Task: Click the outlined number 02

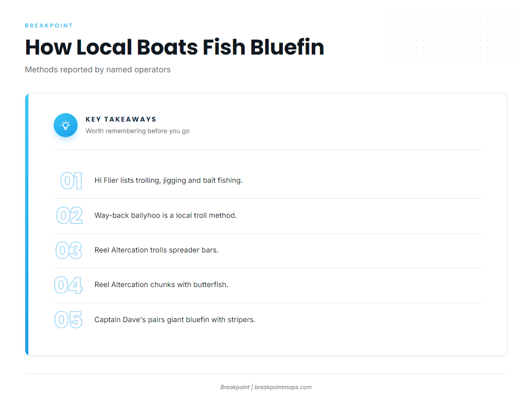Action: 70,216
